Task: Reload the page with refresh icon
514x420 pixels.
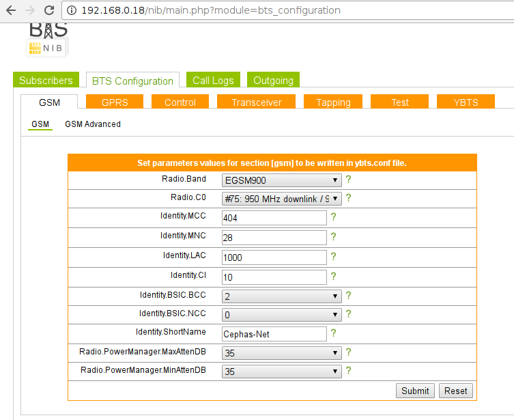Action: [x=48, y=10]
